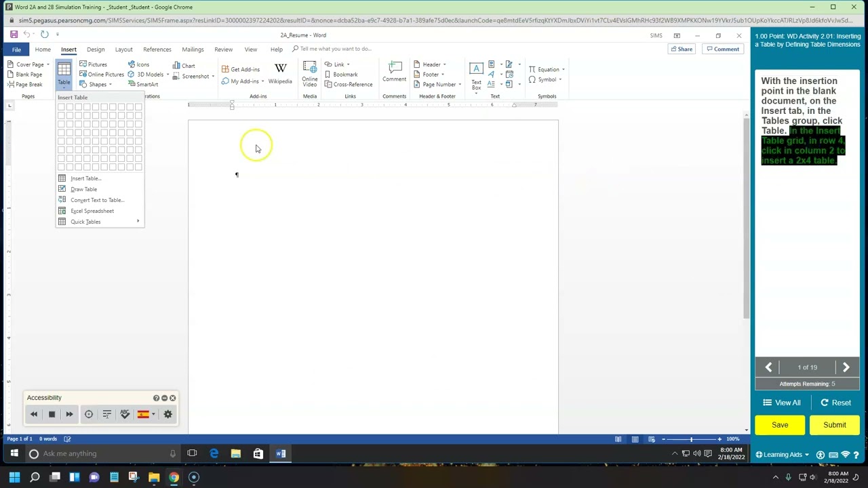The height and width of the screenshot is (488, 868).
Task: Insert a Page Break
Action: coord(25,85)
